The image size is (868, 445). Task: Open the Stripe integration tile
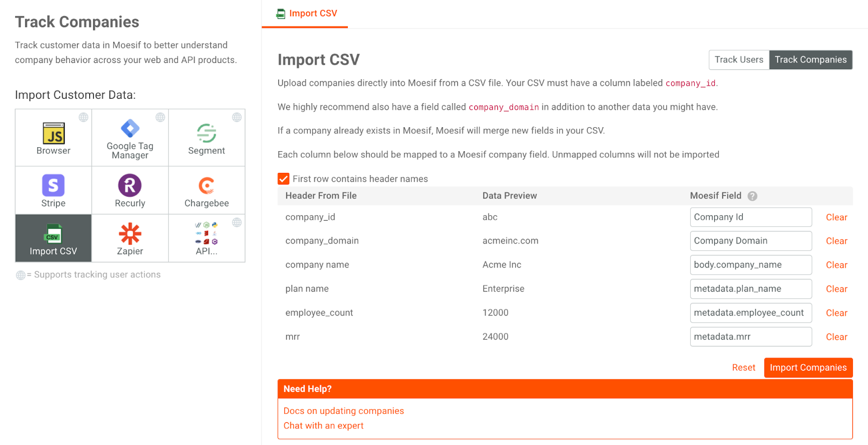54,190
